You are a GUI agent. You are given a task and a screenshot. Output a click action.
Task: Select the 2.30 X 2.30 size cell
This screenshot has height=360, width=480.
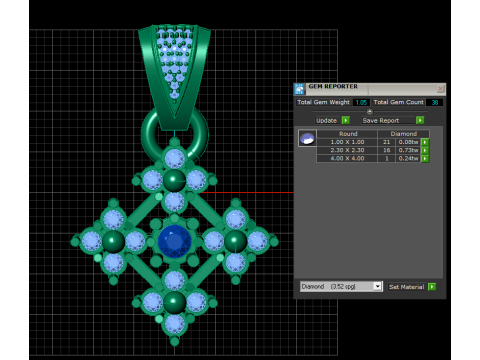point(347,150)
